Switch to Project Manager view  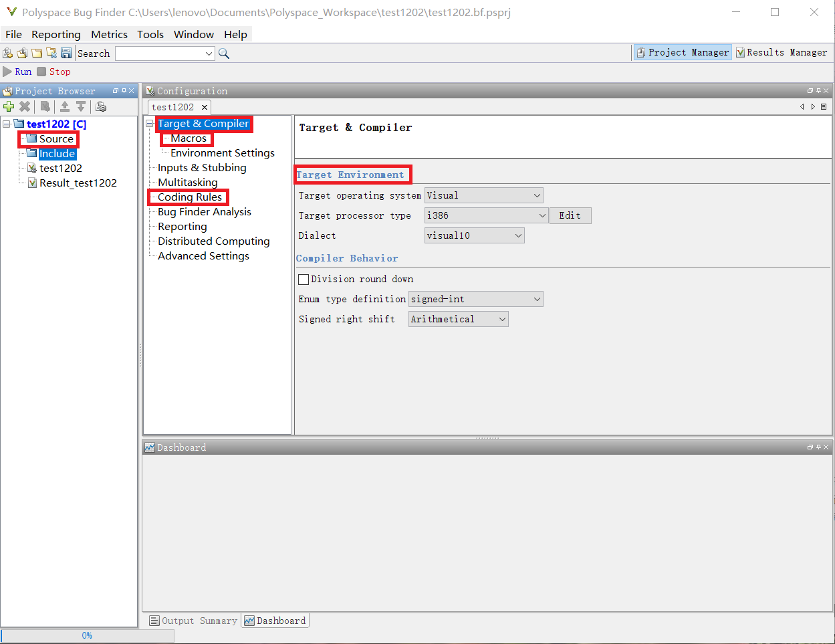click(683, 52)
